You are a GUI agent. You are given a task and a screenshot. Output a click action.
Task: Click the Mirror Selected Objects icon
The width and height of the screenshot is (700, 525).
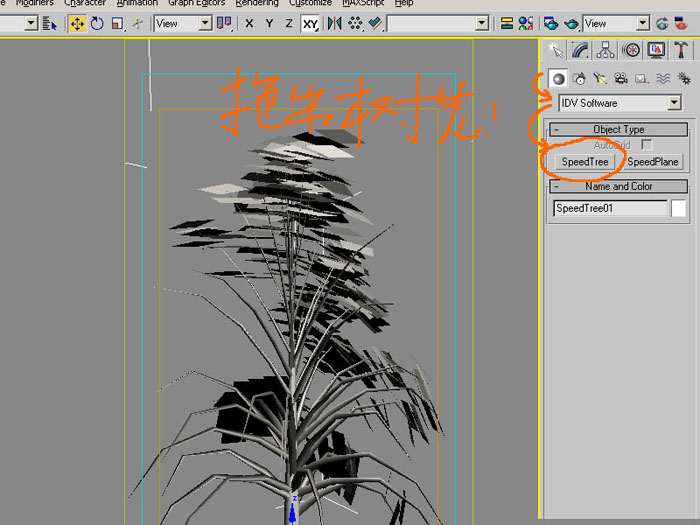click(x=334, y=23)
